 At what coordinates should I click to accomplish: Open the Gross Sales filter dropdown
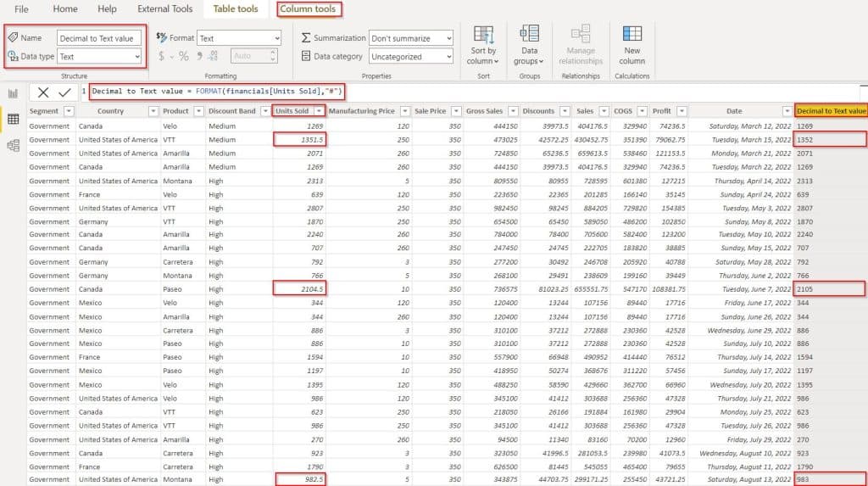click(513, 111)
